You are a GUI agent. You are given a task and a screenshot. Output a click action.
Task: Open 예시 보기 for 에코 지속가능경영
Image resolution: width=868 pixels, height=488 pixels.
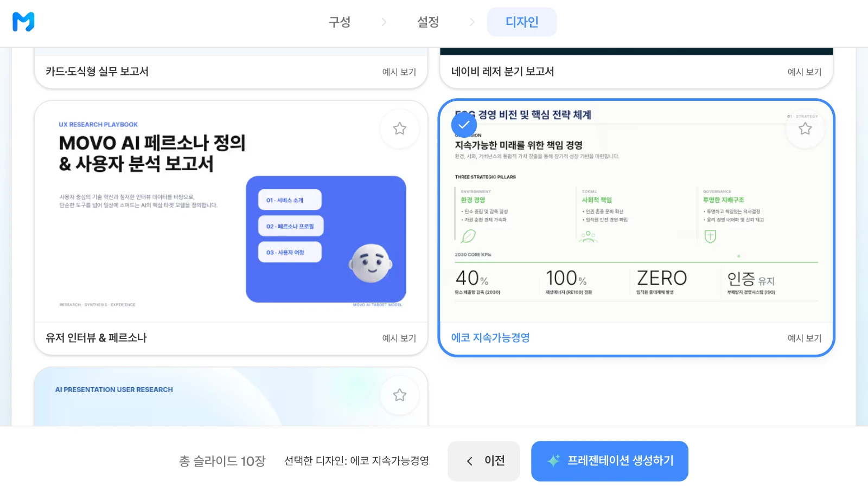tap(805, 338)
